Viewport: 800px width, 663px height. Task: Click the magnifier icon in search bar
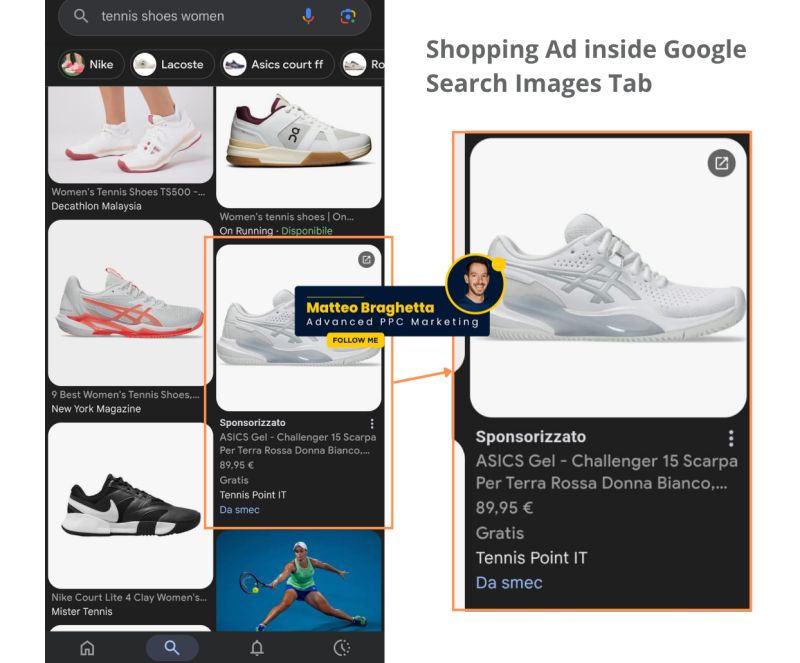[x=81, y=16]
